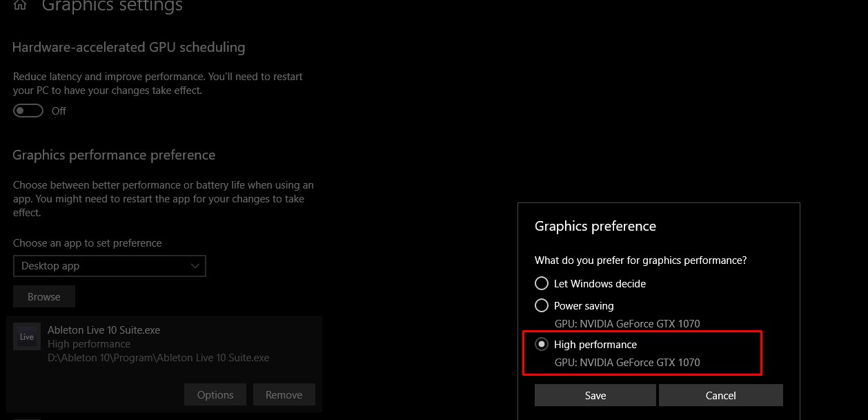Screen dimensions: 868x420
Task: Click the Browse button
Action: click(44, 296)
